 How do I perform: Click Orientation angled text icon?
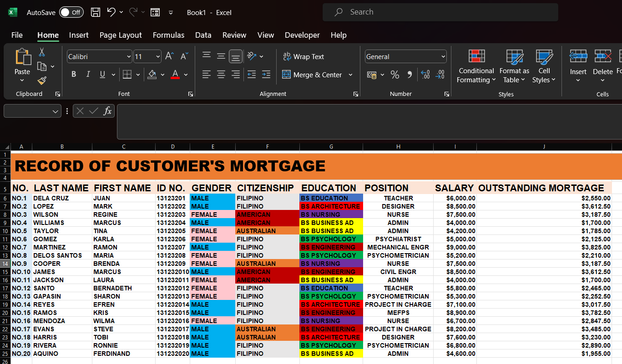251,56
